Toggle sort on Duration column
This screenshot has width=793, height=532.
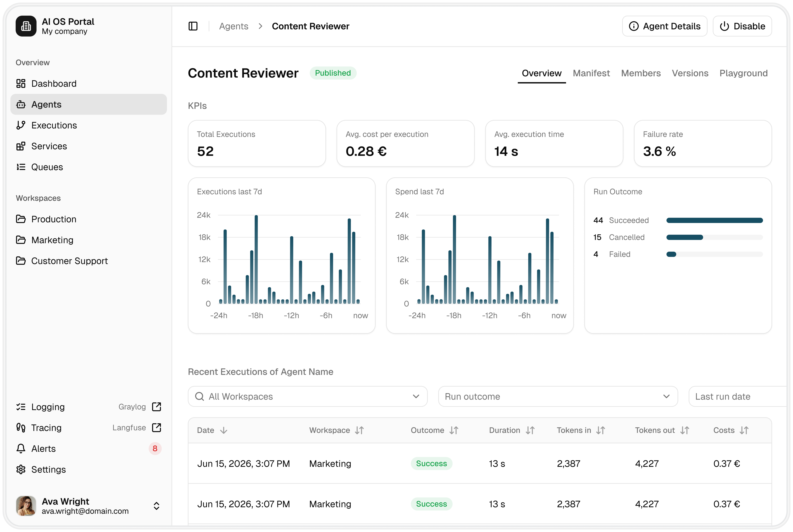pos(530,430)
